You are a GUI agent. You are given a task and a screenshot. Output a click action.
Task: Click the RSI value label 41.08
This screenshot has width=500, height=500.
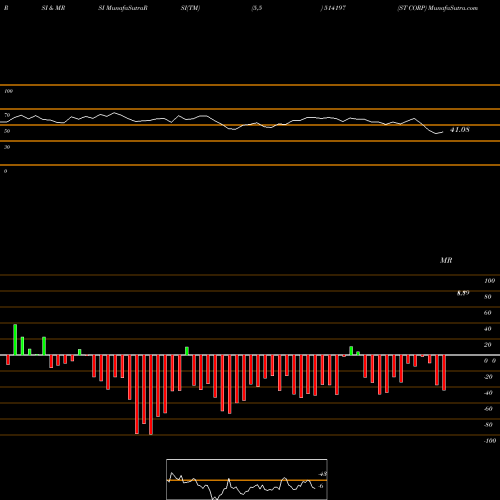[460, 130]
